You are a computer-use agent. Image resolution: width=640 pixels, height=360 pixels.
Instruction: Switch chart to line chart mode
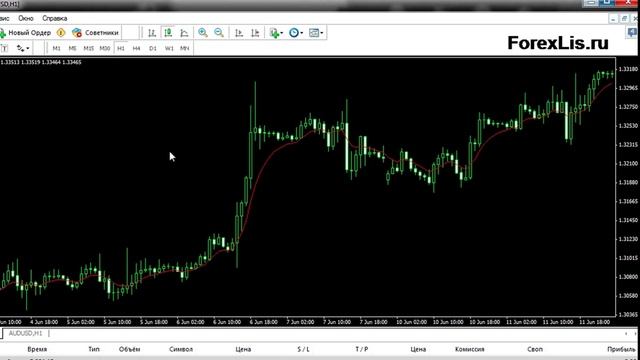click(x=184, y=33)
